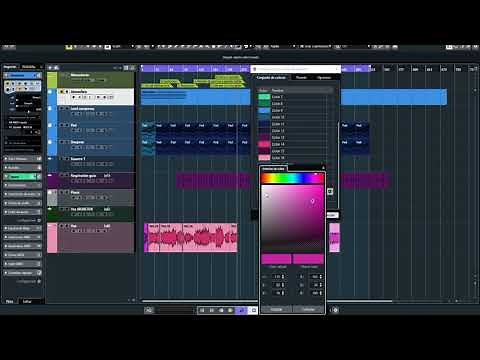Image resolution: width=480 pixels, height=360 pixels.
Task: Solo the selected white-highlighted track
Action: coord(66,91)
